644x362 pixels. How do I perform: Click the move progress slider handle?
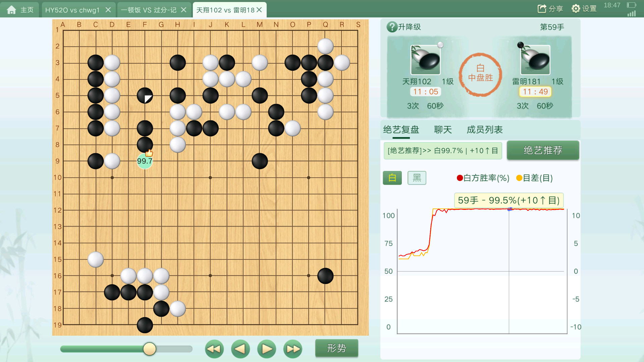pos(150,349)
